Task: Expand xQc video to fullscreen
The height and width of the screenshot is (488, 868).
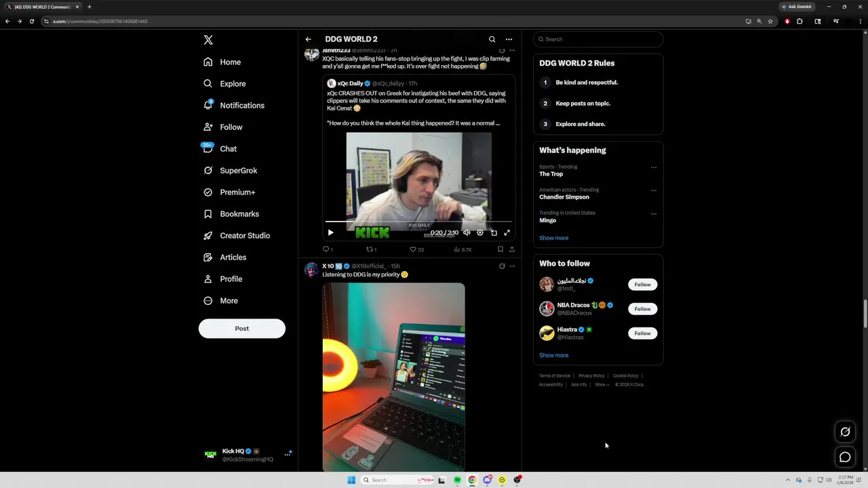Action: click(x=507, y=232)
